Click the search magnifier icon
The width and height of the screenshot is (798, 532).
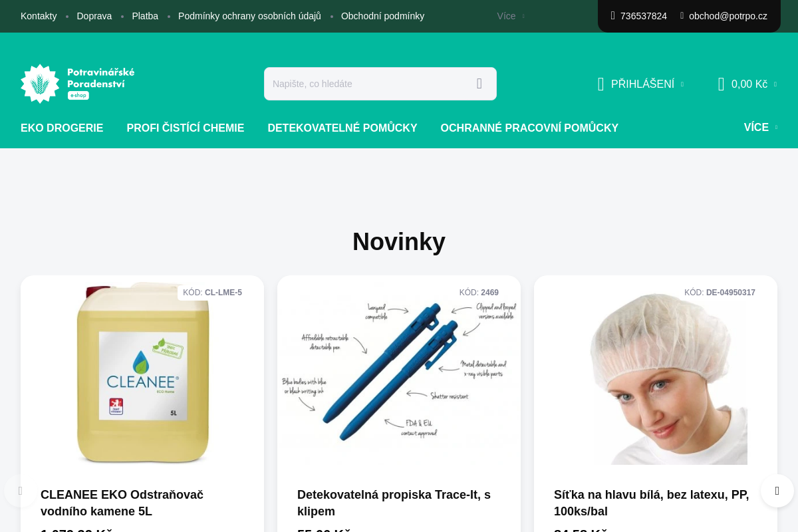(x=479, y=84)
